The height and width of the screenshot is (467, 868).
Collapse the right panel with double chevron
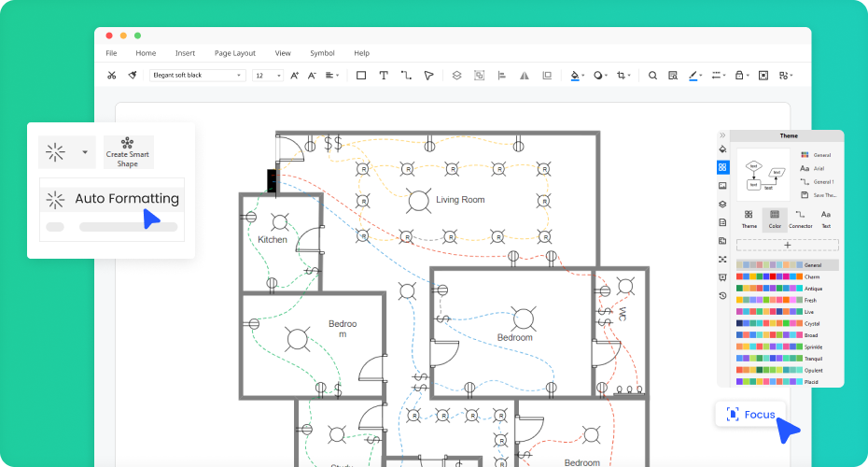coord(722,135)
